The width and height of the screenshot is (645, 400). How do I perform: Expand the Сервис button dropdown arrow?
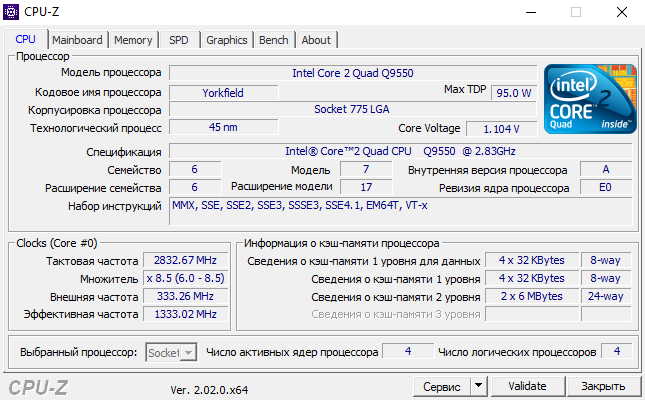(x=478, y=386)
